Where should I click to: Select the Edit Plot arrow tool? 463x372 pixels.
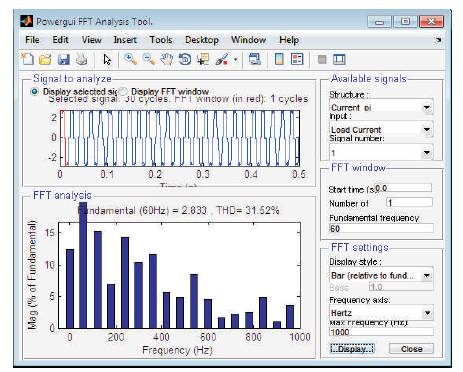tap(107, 60)
